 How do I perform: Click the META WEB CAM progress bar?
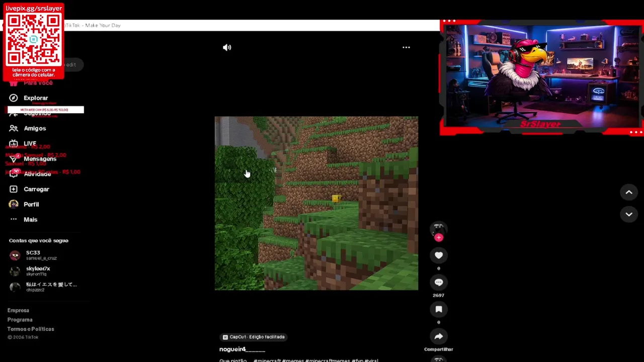pyautogui.click(x=45, y=110)
